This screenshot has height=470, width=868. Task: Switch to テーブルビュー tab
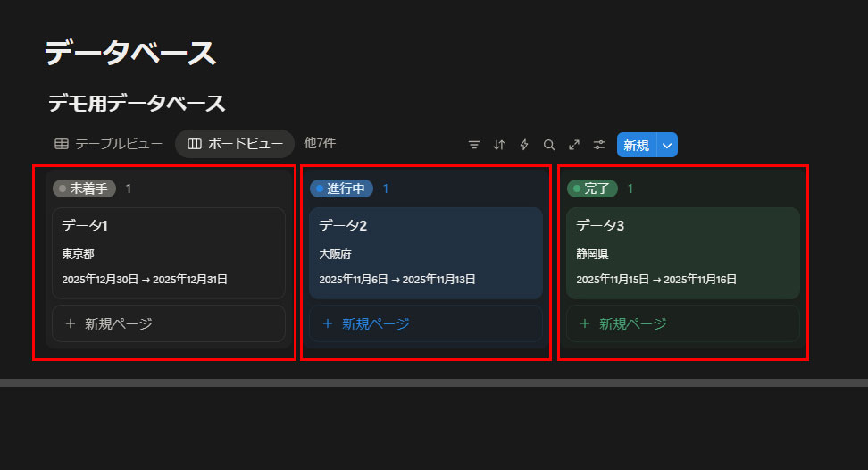108,144
